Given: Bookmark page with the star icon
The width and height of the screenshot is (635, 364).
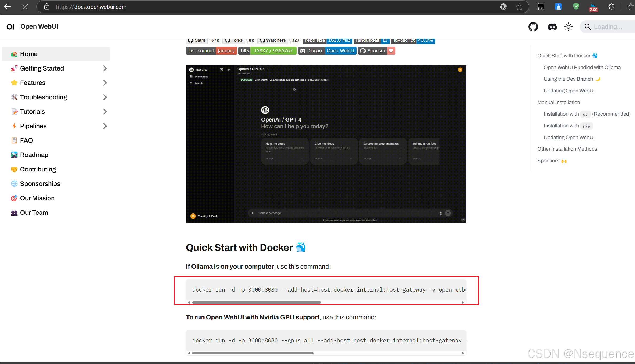Looking at the screenshot, I should pyautogui.click(x=519, y=7).
